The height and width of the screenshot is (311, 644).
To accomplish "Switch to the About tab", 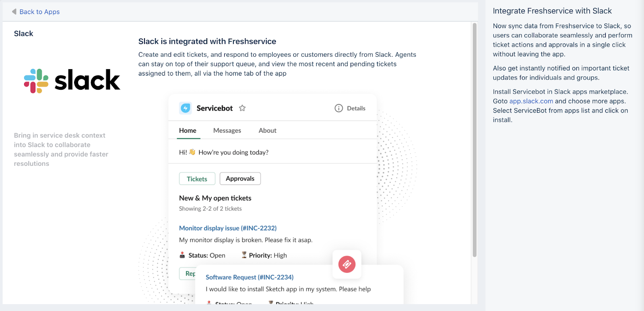I will pos(268,130).
